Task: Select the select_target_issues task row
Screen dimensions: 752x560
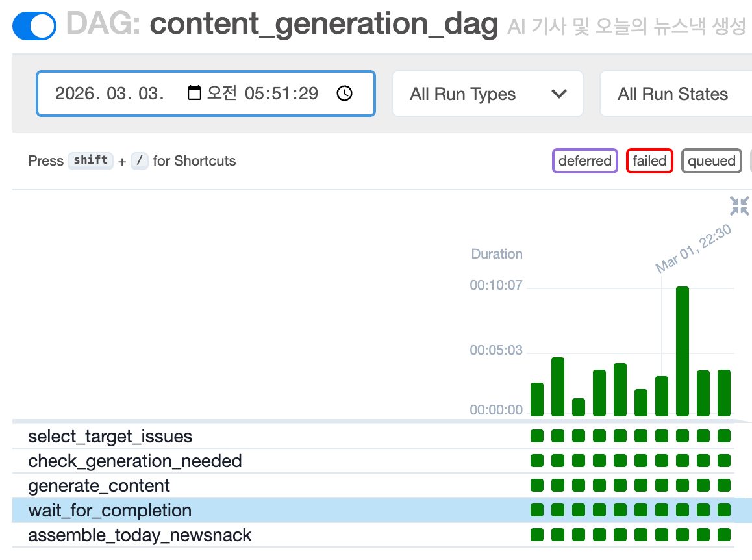Action: (110, 437)
